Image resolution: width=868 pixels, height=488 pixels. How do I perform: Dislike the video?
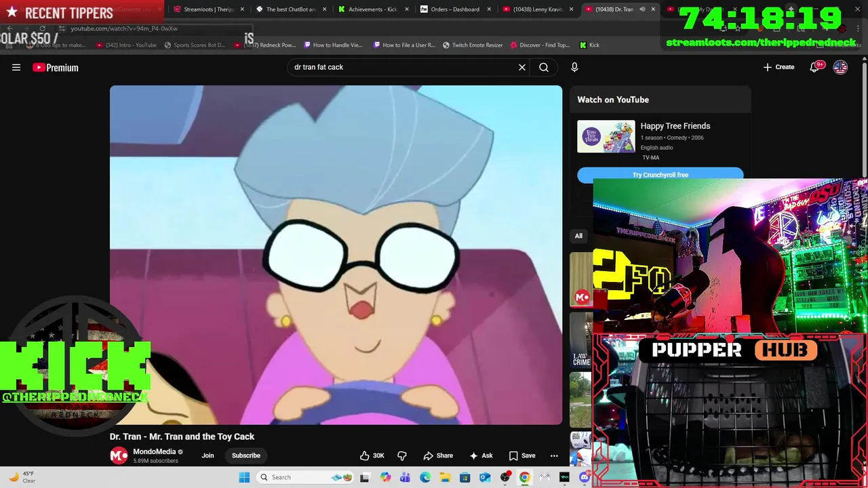[401, 455]
